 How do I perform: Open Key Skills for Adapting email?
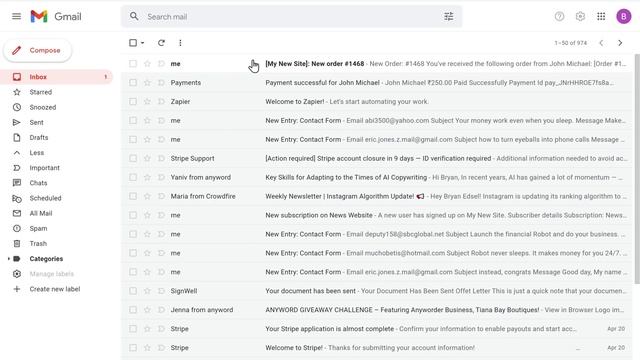pos(377,177)
